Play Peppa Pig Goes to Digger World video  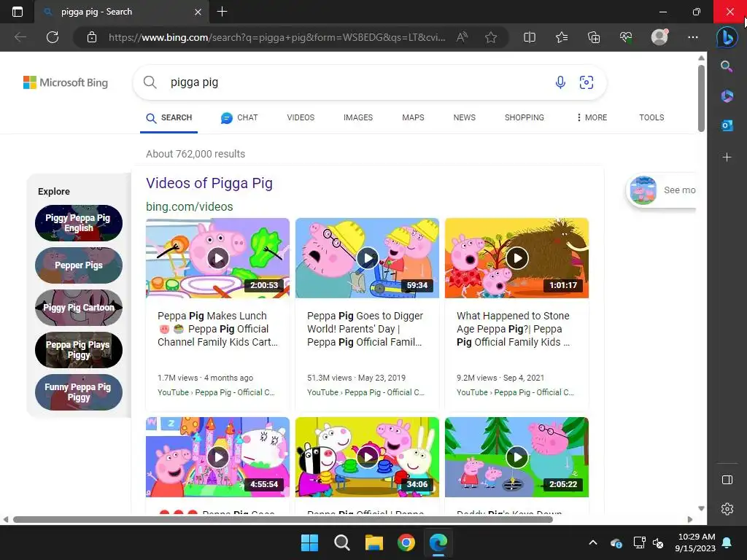click(368, 258)
